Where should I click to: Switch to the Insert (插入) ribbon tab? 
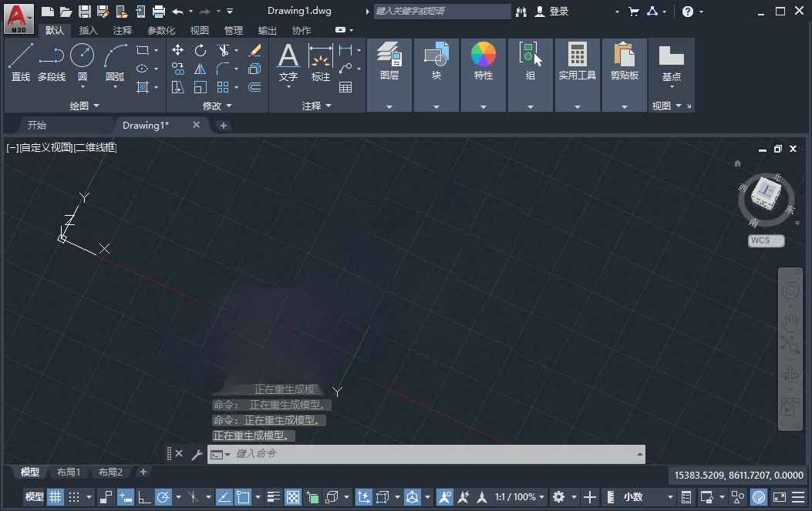(88, 31)
